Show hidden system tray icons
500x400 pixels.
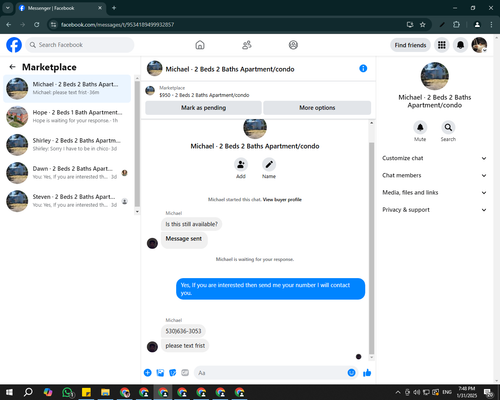(398, 392)
